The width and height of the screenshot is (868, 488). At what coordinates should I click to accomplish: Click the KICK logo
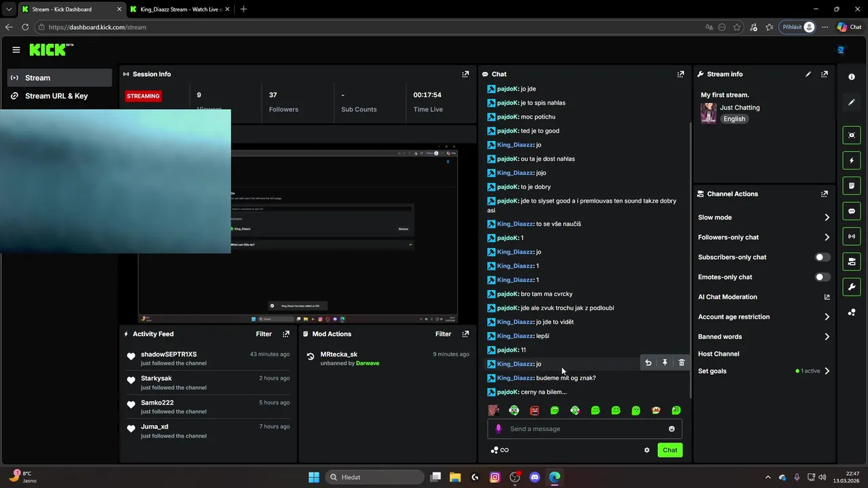pyautogui.click(x=51, y=49)
